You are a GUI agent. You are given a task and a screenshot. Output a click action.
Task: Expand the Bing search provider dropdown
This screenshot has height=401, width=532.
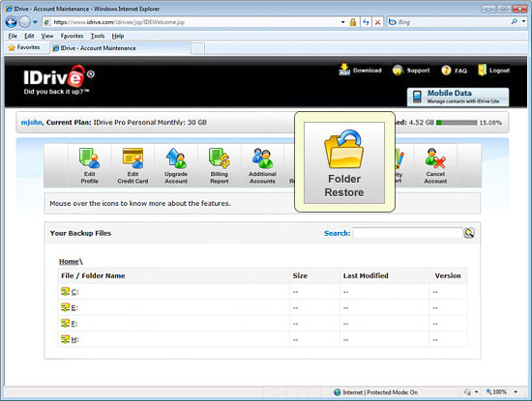click(524, 21)
